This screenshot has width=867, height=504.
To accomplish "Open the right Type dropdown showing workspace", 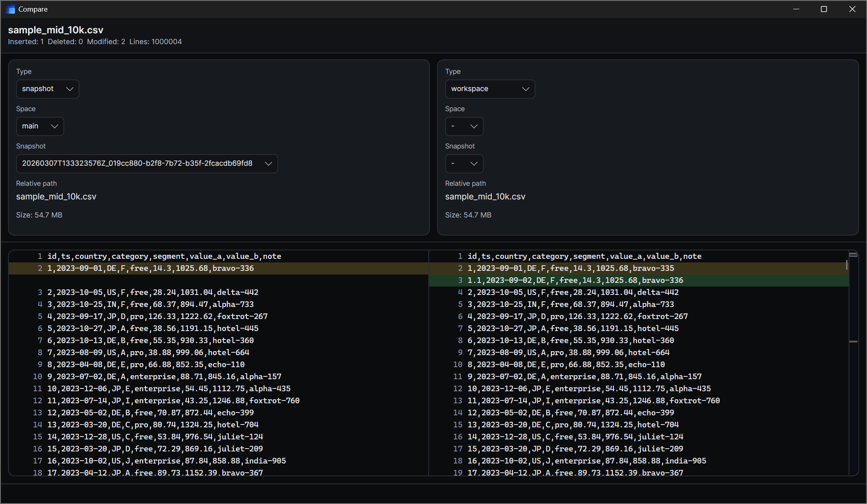I will [490, 89].
